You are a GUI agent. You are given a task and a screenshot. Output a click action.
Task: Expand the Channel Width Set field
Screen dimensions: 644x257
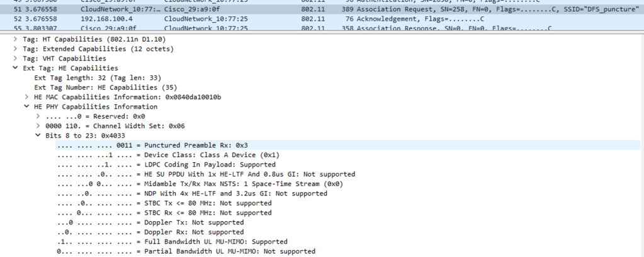38,126
